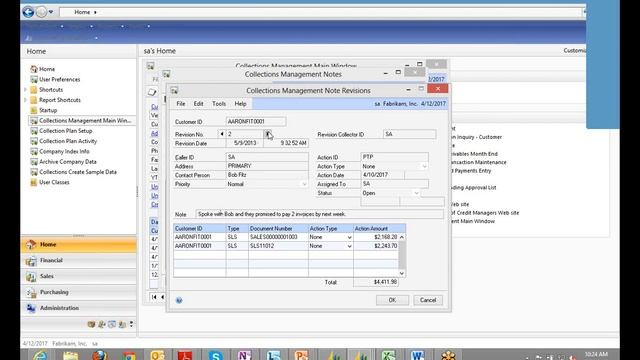Open Excel from the taskbar

(x=389, y=355)
